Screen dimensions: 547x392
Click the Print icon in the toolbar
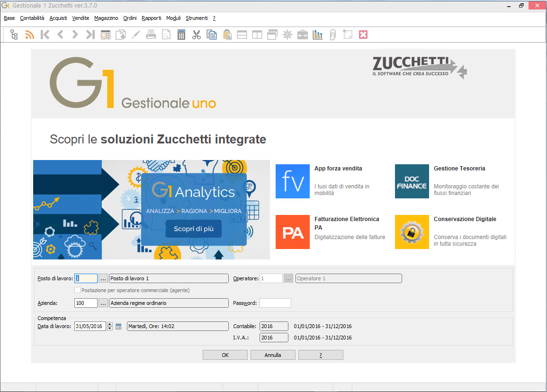point(151,34)
